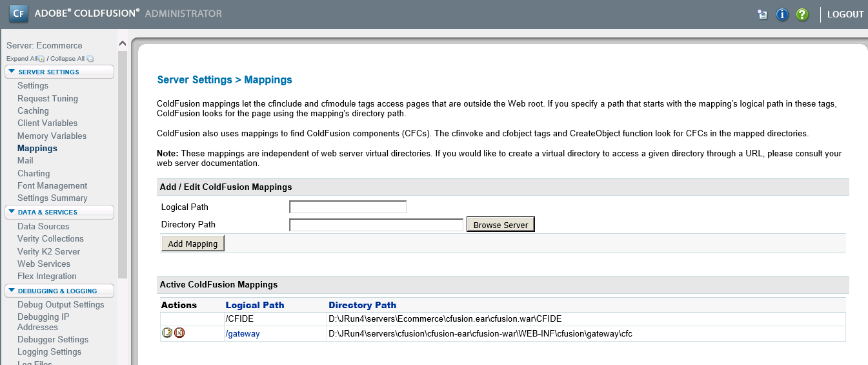Open Charting settings
The width and height of the screenshot is (868, 365).
click(x=34, y=174)
